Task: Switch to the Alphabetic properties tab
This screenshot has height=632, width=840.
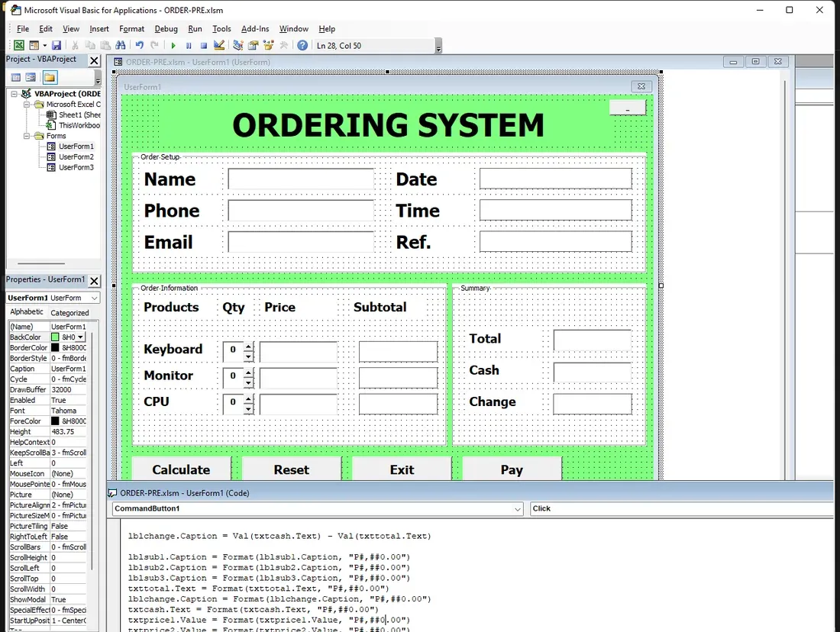Action: coord(27,312)
